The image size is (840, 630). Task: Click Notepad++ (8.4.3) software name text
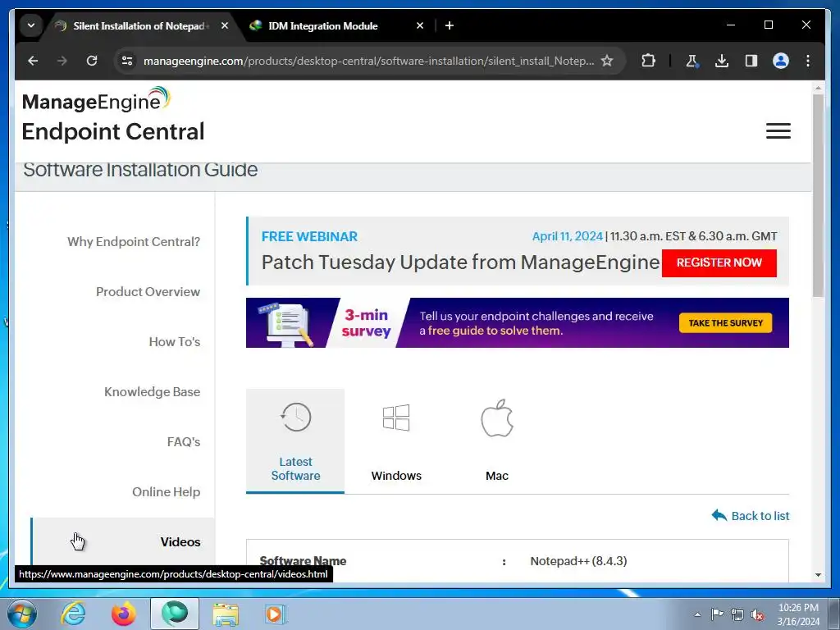pyautogui.click(x=578, y=561)
